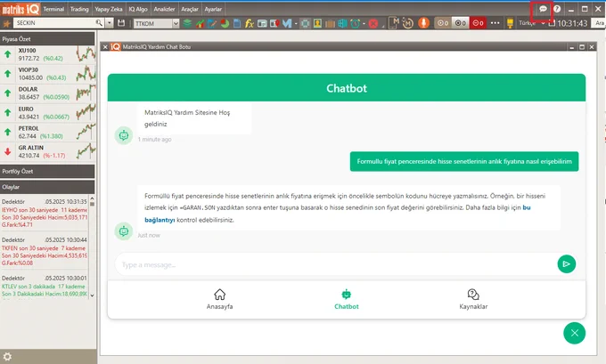This screenshot has width=606, height=364.
Task: Open the green stacked layers icon
Action: (187, 23)
